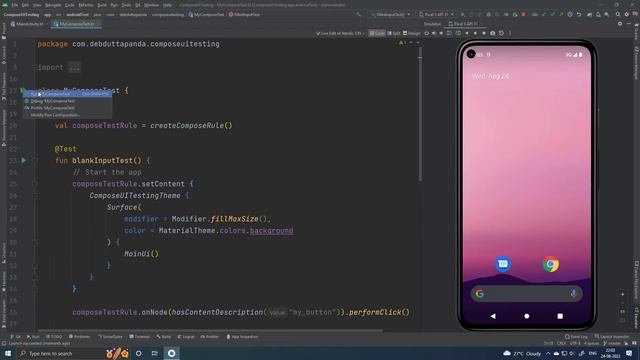
Task: Tap the phone's Back navigation button
Action: 493,316
